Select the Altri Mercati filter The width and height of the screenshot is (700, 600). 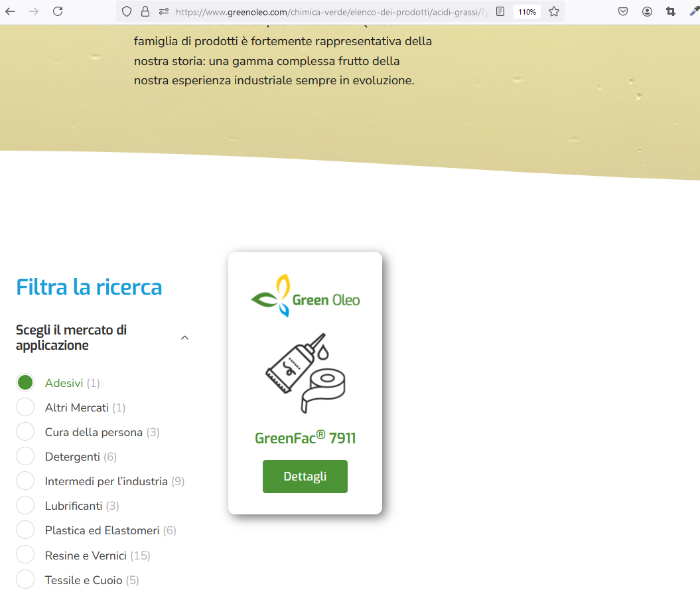(x=25, y=407)
